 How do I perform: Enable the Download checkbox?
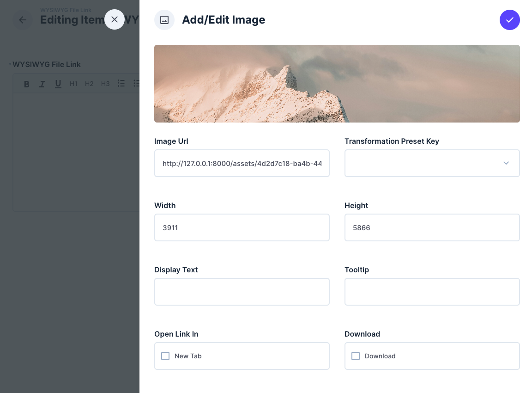[x=356, y=356]
